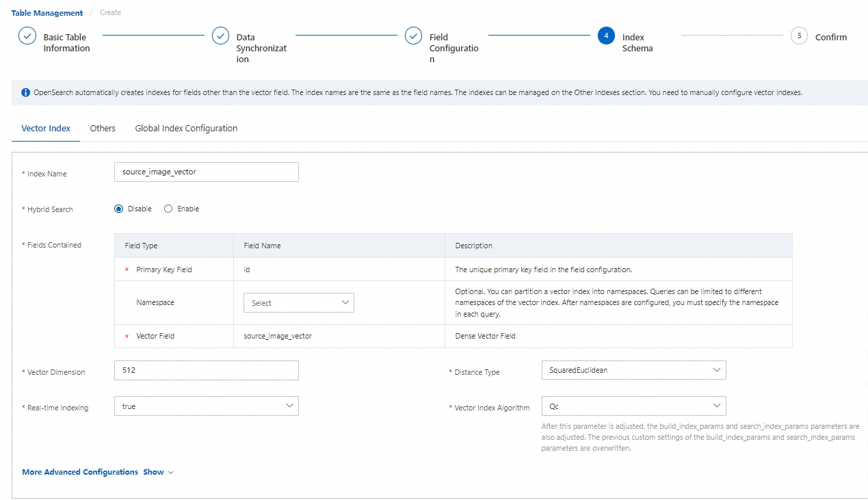Image resolution: width=868 pixels, height=500 pixels.
Task: Click the Data Synchronization checkmark step icon
Action: [x=220, y=36]
